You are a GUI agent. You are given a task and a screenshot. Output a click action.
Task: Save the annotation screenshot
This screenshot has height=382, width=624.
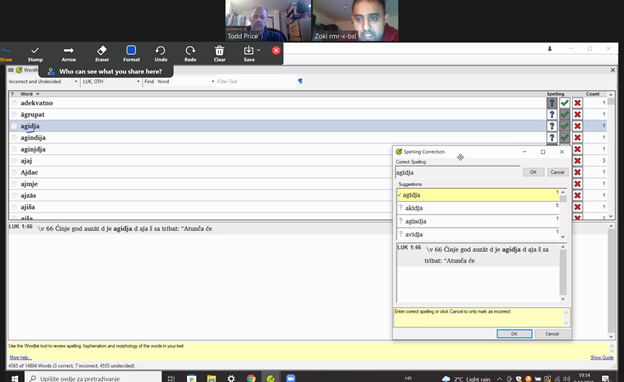coord(250,54)
